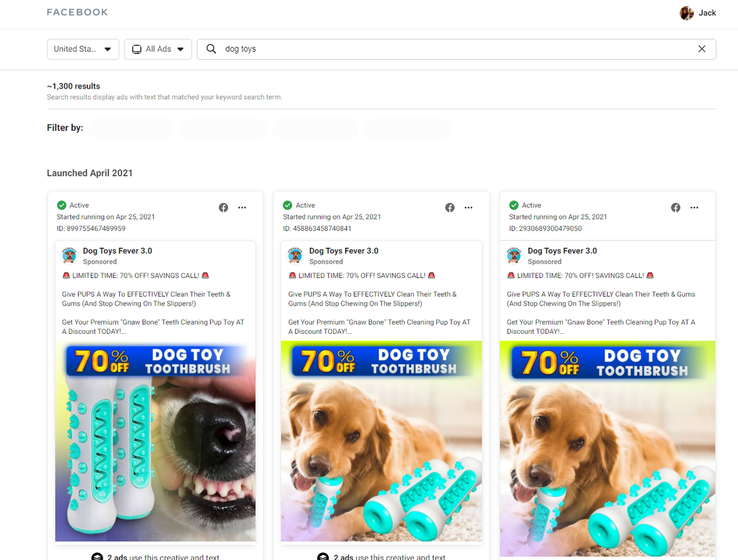Viewport: 738px width, 560px height.
Task: Open the United States country dropdown
Action: click(x=83, y=49)
